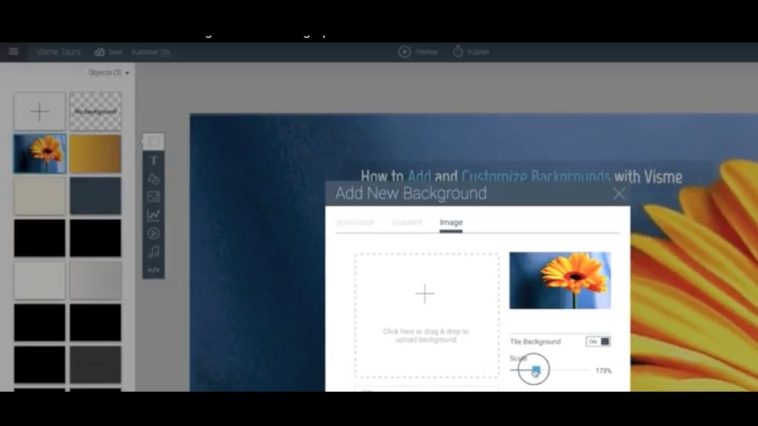Click the Publish button
758x426 pixels.
[x=471, y=52]
